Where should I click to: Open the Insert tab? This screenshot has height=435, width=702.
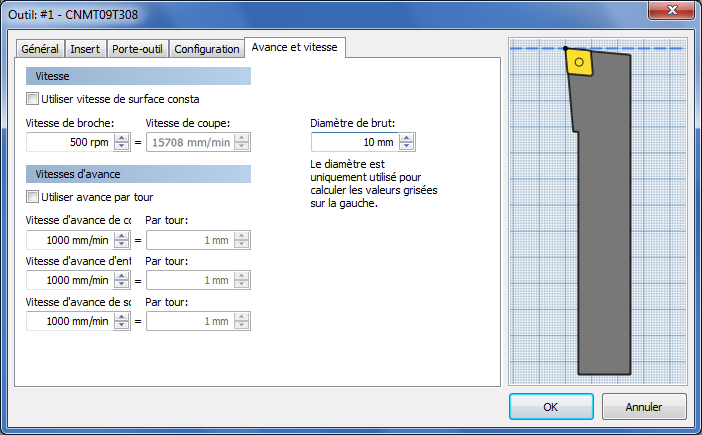pyautogui.click(x=85, y=49)
